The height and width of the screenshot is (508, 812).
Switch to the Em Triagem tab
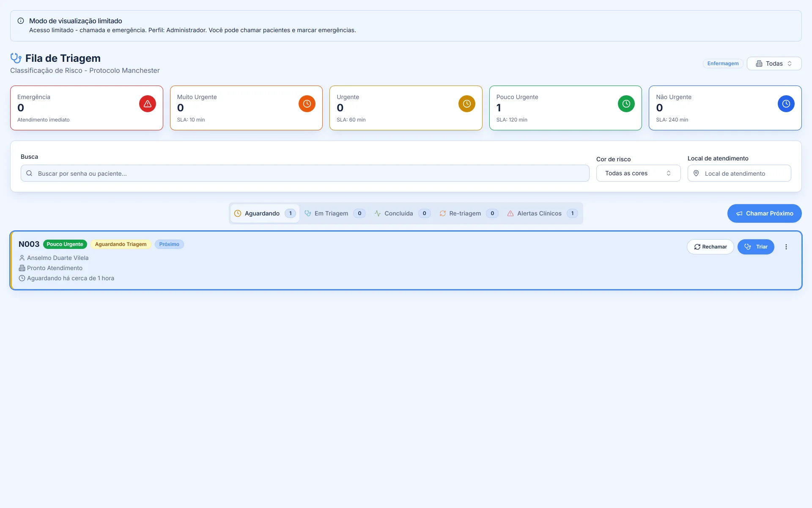(335, 213)
